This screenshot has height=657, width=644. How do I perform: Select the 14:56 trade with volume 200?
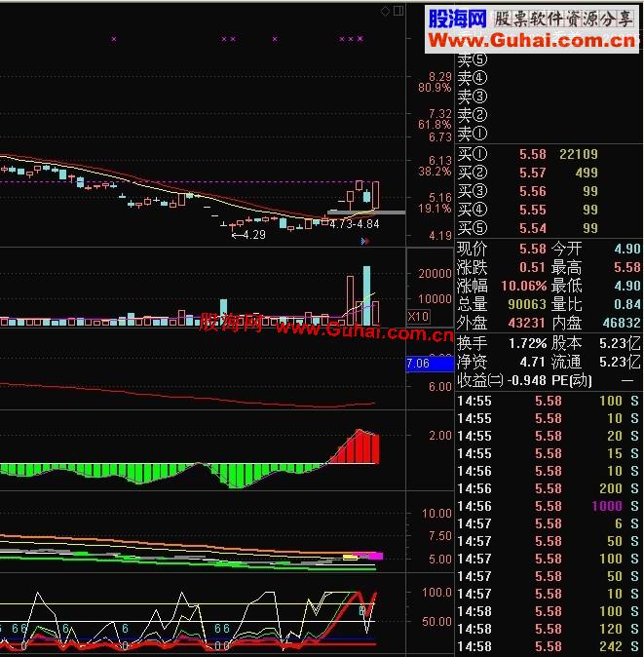549,488
